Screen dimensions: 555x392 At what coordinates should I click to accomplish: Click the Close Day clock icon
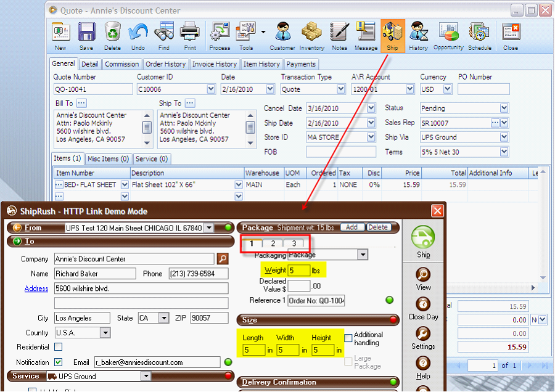click(x=423, y=303)
